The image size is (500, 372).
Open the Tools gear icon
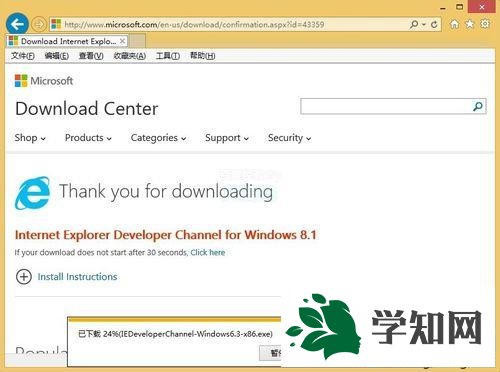tap(485, 24)
